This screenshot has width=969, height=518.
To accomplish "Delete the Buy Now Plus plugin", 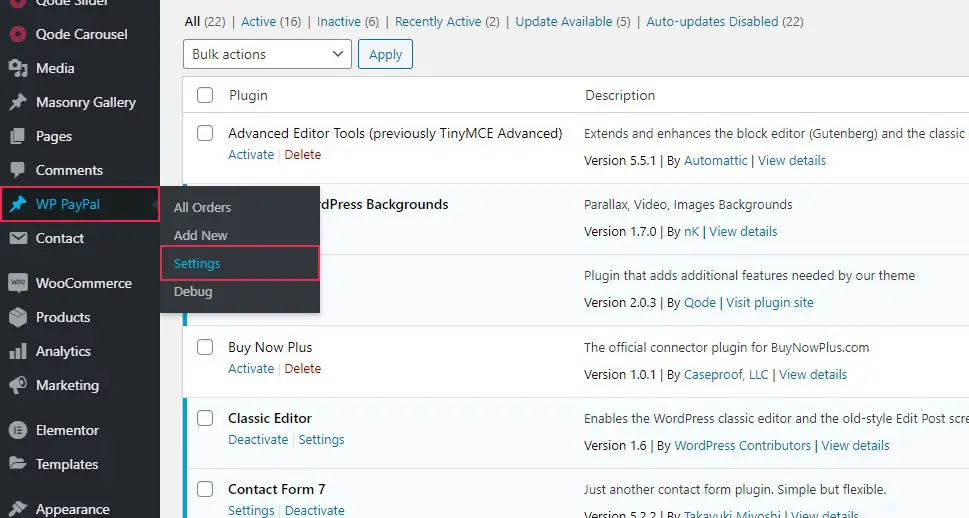I will pyautogui.click(x=302, y=368).
